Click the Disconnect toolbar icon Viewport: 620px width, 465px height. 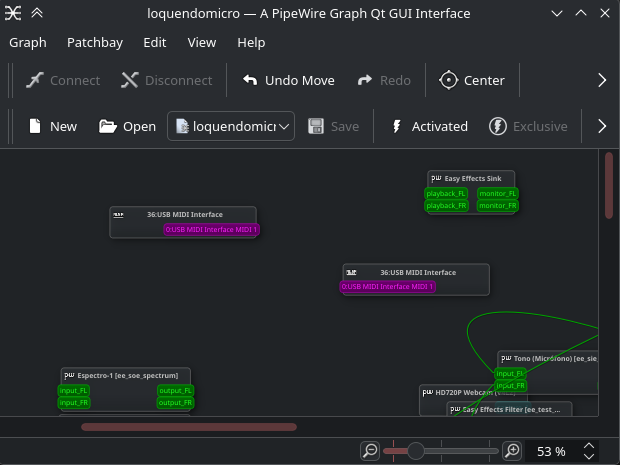click(130, 80)
